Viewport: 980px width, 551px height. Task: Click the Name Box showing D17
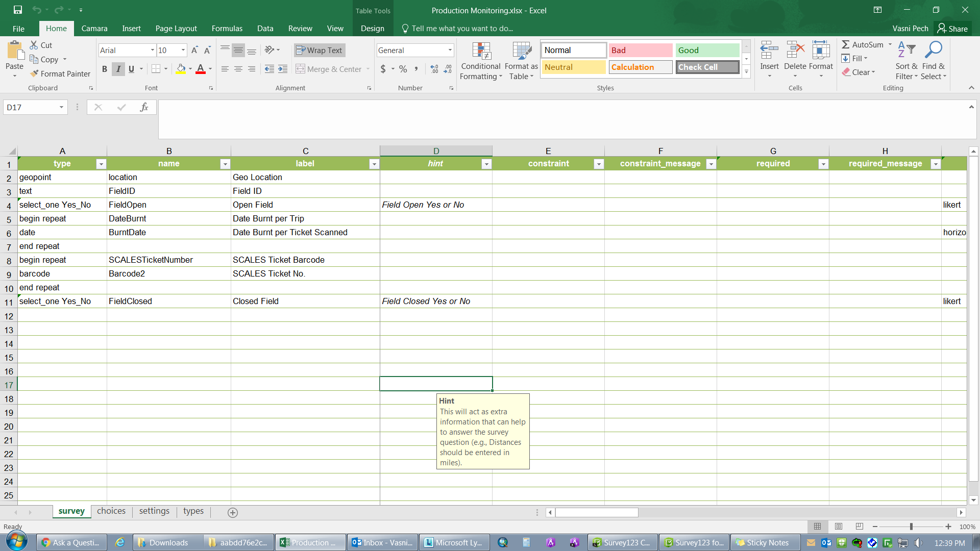click(31, 107)
